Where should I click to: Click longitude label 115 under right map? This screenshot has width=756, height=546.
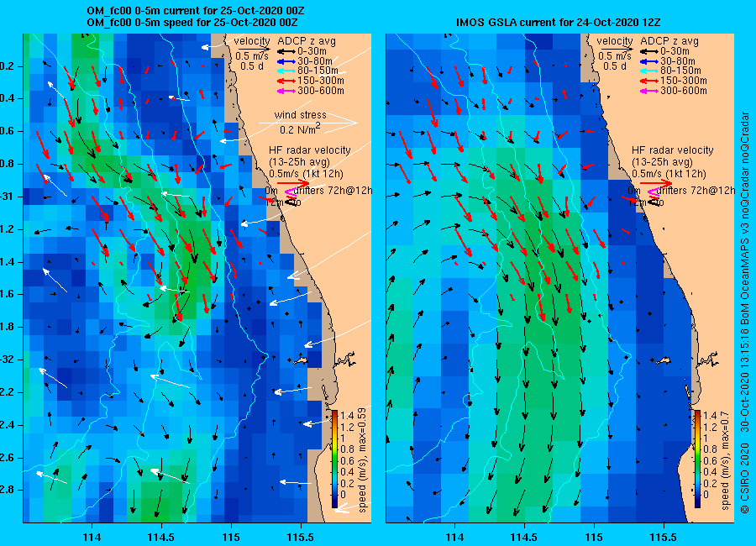coord(594,537)
